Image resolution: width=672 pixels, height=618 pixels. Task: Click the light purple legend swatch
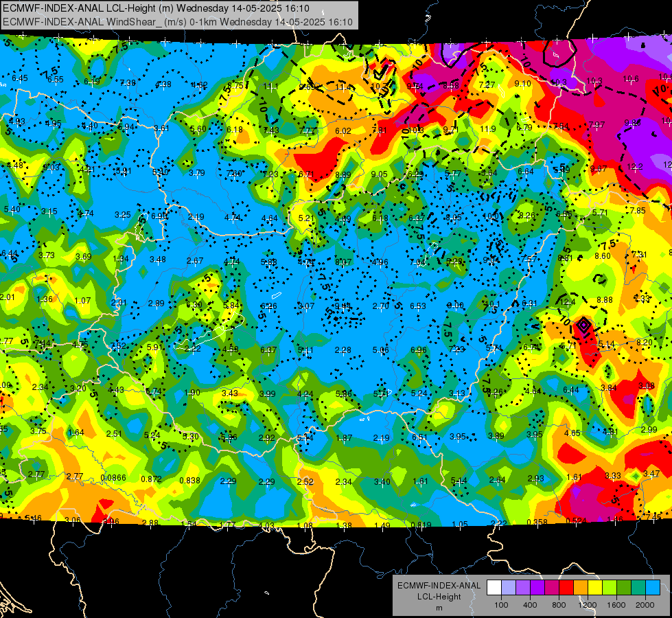click(x=523, y=588)
